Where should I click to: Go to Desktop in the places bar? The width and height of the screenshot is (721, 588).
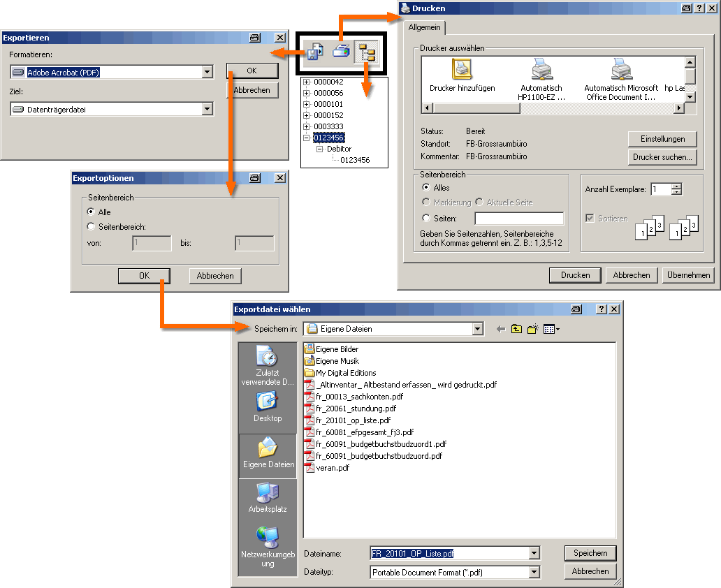coord(268,406)
